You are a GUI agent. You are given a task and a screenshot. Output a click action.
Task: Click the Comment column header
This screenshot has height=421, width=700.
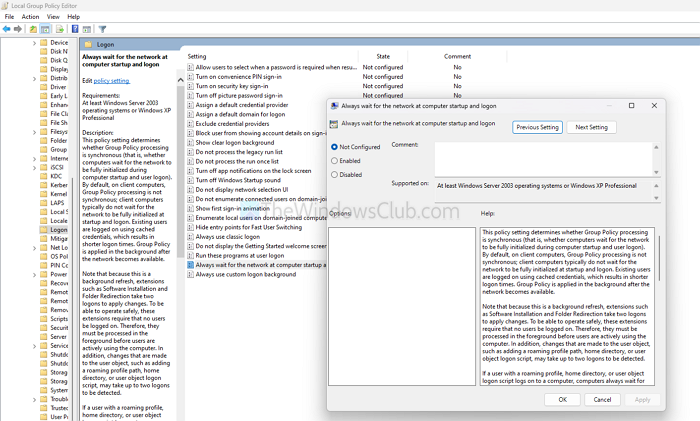point(457,56)
